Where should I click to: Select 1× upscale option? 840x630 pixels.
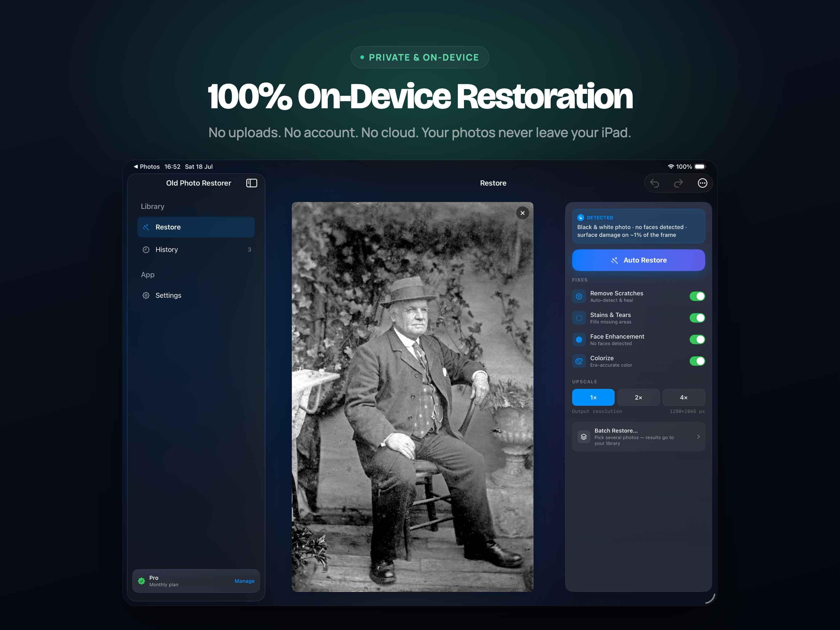[x=593, y=397]
